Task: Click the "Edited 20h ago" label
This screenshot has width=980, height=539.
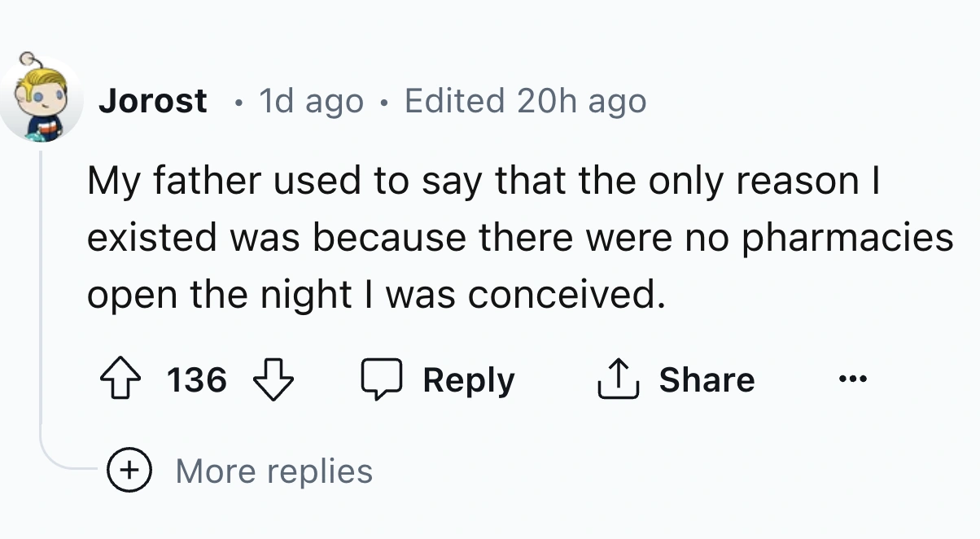Action: 525,101
